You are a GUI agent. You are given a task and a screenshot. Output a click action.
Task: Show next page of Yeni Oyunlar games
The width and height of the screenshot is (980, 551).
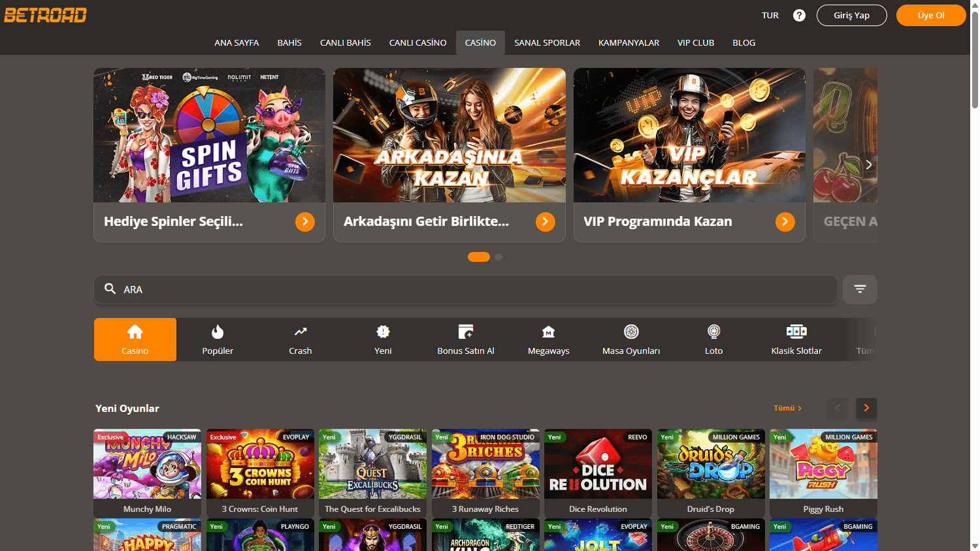(866, 408)
